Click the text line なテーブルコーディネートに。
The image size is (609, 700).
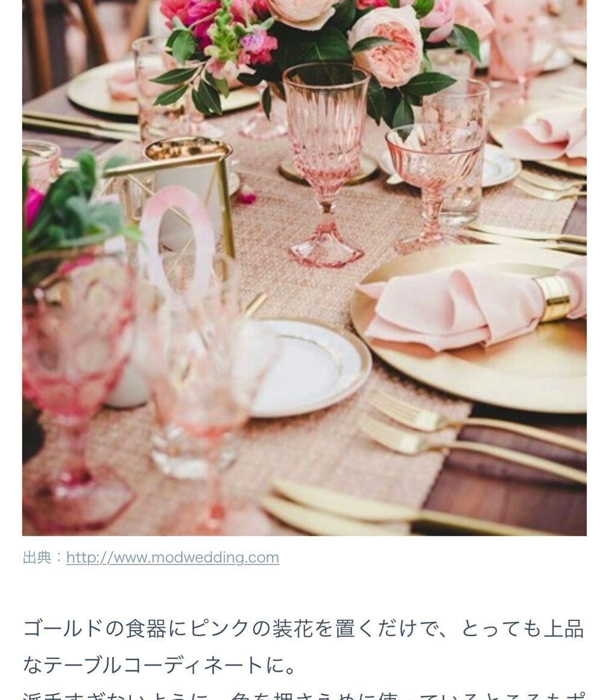tap(160, 665)
